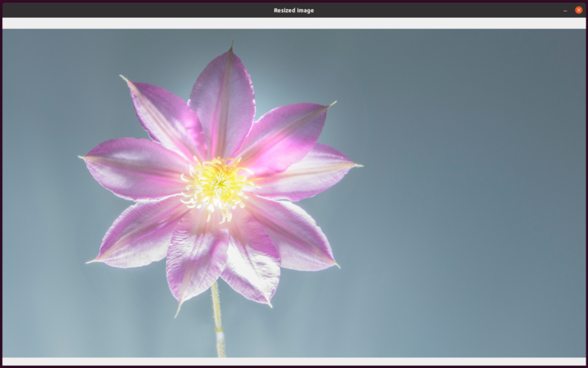Click the empty toolbar strip above the image
The height and width of the screenshot is (368, 588).
tap(294, 23)
